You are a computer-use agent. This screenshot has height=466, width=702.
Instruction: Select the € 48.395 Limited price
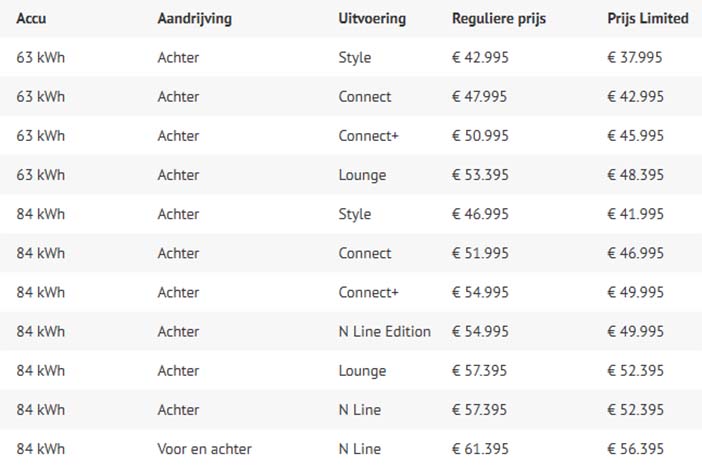coord(635,175)
